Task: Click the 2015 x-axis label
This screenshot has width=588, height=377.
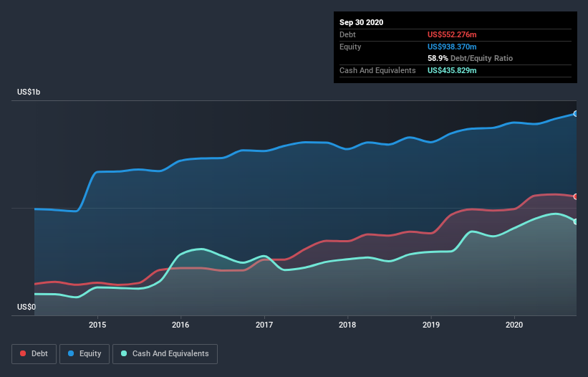Action: pos(97,325)
